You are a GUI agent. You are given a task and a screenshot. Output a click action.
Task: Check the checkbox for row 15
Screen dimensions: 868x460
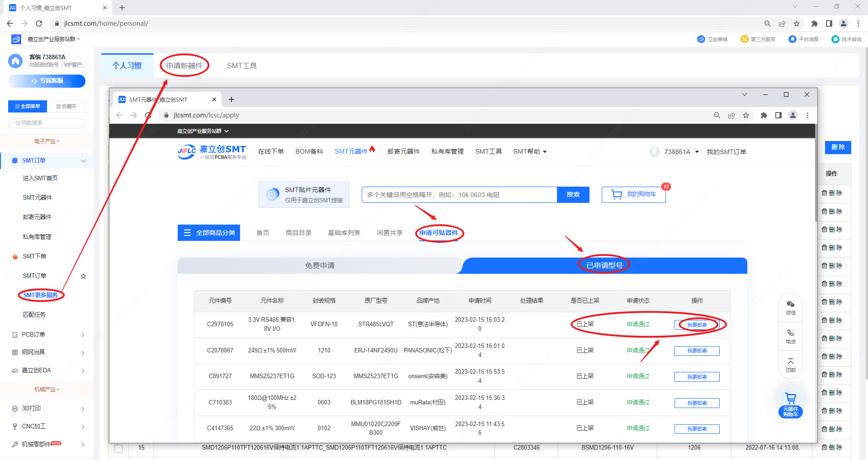click(x=118, y=448)
